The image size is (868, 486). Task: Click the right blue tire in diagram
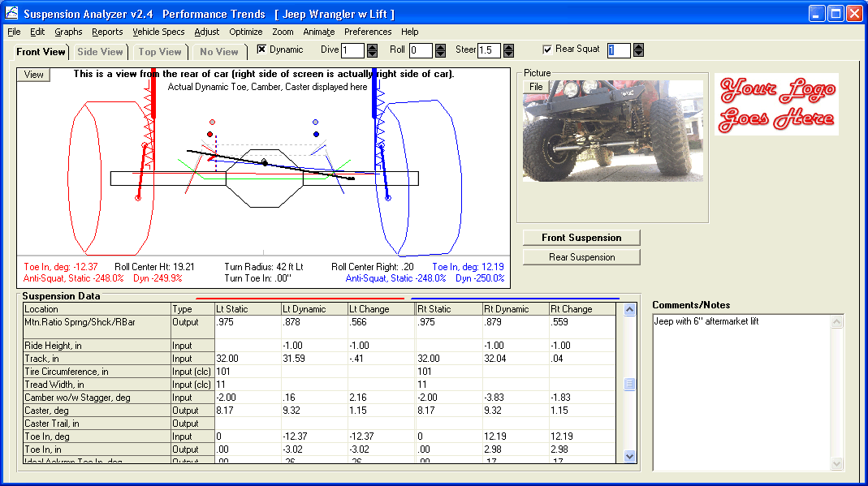click(420, 178)
